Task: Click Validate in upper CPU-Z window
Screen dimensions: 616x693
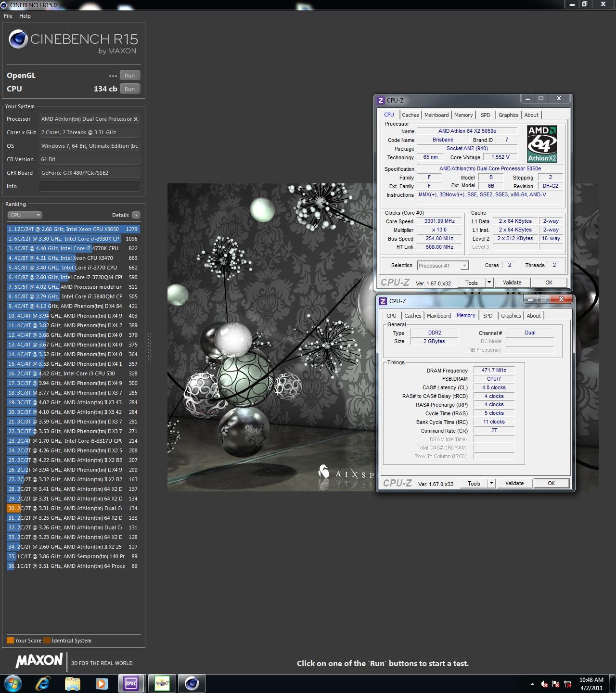Action: pyautogui.click(x=512, y=282)
